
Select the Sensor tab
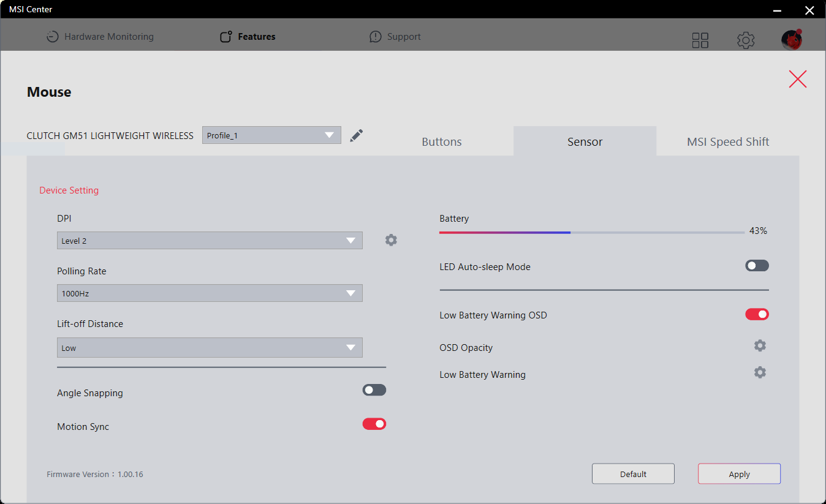[585, 141]
